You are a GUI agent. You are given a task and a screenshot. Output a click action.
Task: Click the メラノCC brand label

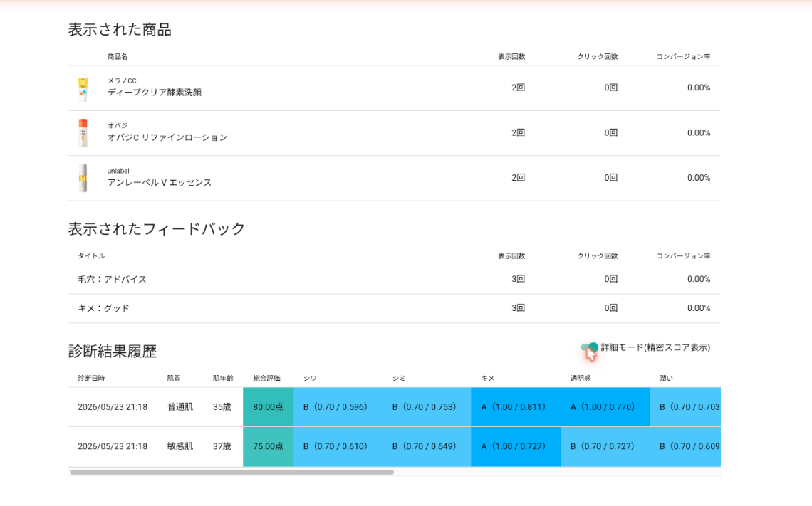tap(122, 80)
